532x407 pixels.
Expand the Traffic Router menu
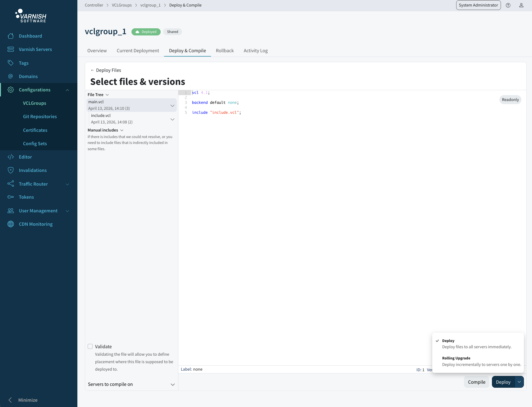(33, 184)
